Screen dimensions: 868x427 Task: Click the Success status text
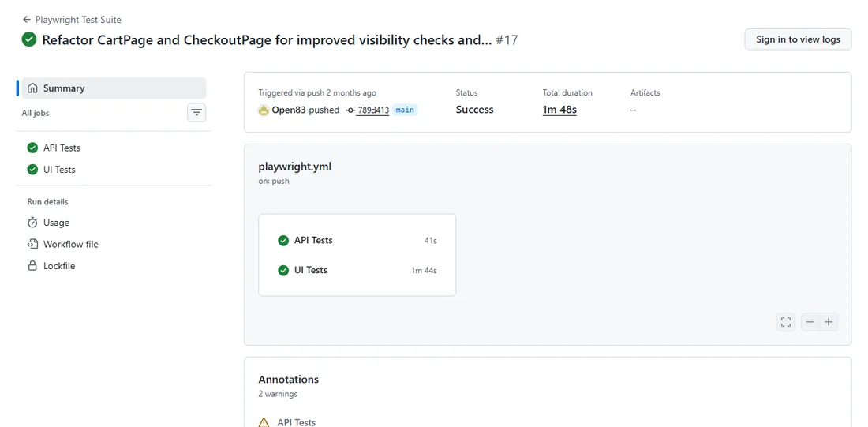click(x=474, y=110)
